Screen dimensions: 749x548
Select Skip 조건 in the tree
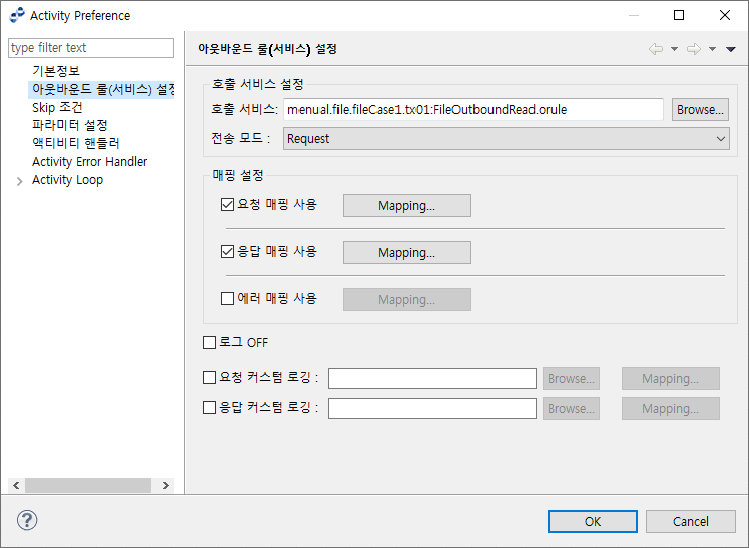(x=57, y=107)
